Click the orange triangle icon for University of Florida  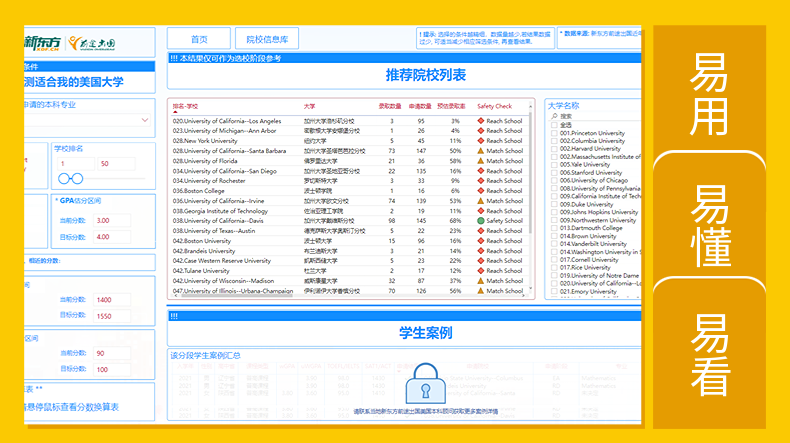coord(481,161)
